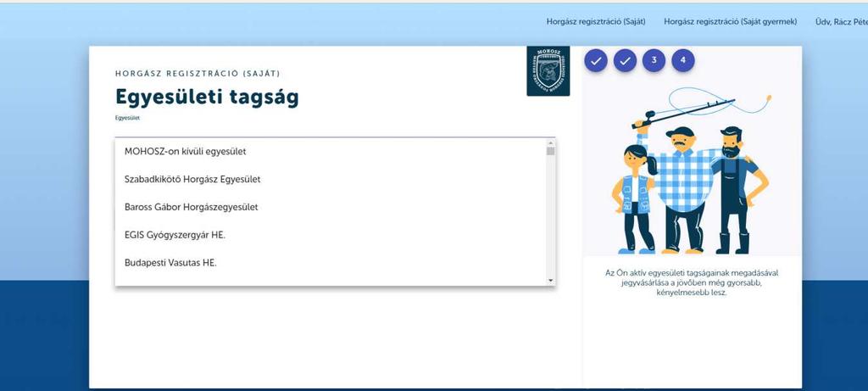Go to completed step one checkmark
Viewport: 868px width, 391px height.
pyautogui.click(x=596, y=61)
